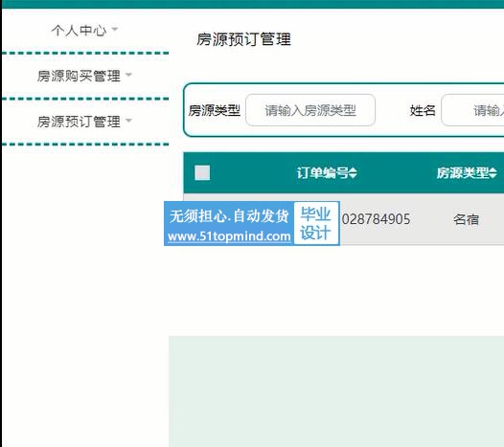Image resolution: width=504 pixels, height=447 pixels.
Task: Open the 个人中心 sidebar menu
Action: click(x=79, y=31)
